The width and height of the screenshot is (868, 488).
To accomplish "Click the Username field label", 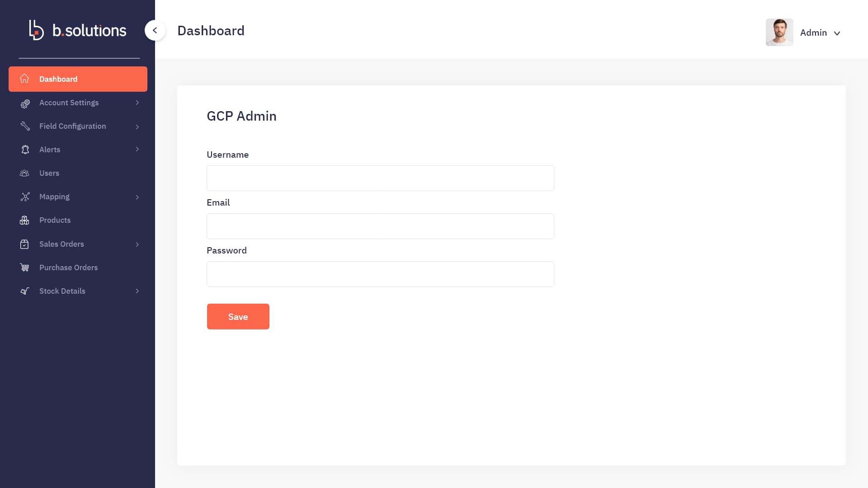I will (x=227, y=155).
